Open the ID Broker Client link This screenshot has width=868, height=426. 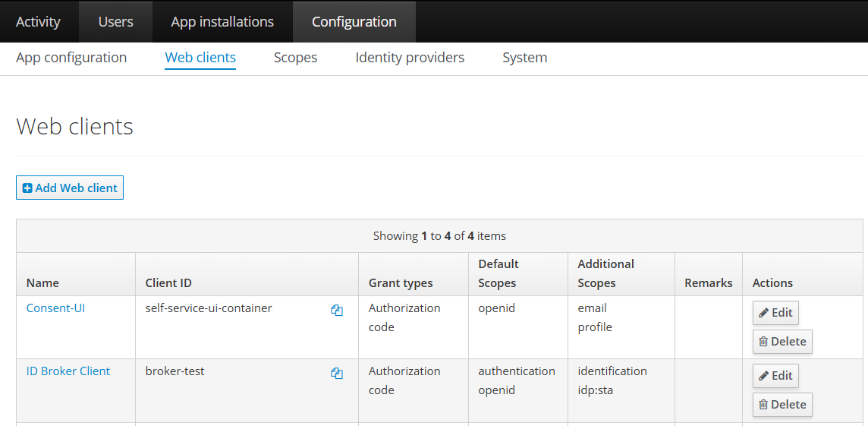(68, 371)
